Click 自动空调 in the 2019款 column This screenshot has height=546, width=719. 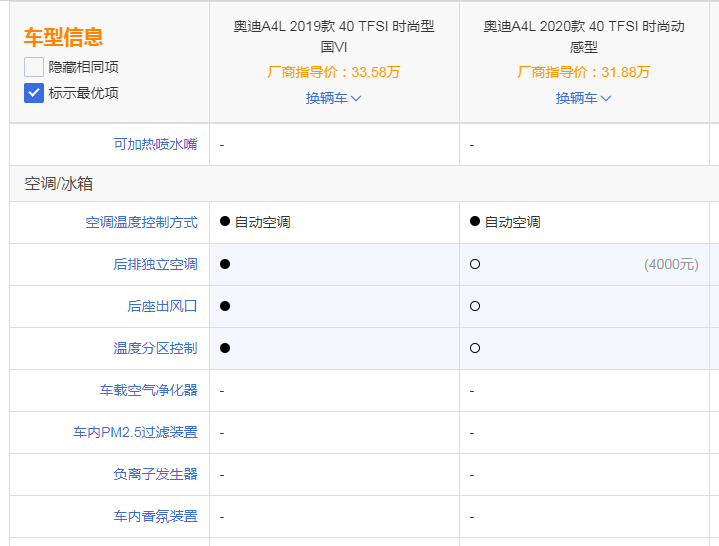click(262, 222)
